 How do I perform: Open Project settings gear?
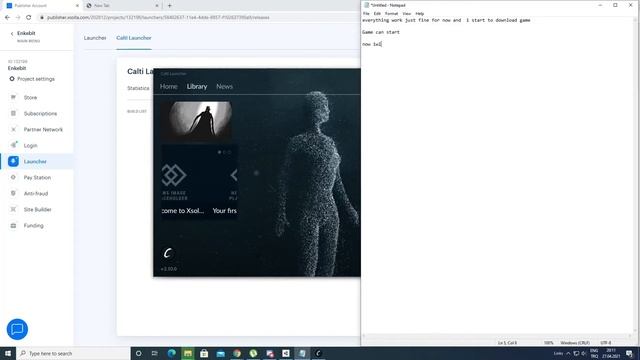coord(12,79)
